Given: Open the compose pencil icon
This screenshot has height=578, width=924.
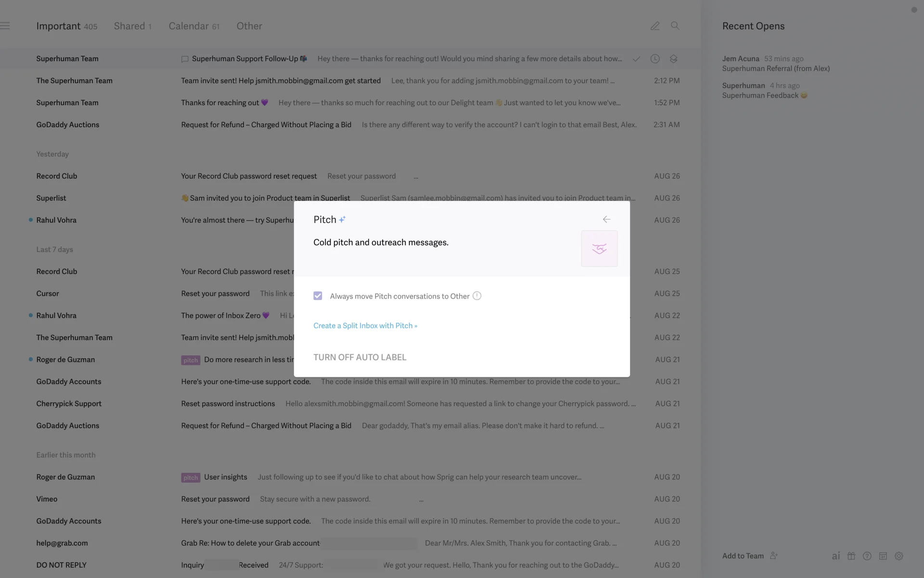Looking at the screenshot, I should [655, 26].
